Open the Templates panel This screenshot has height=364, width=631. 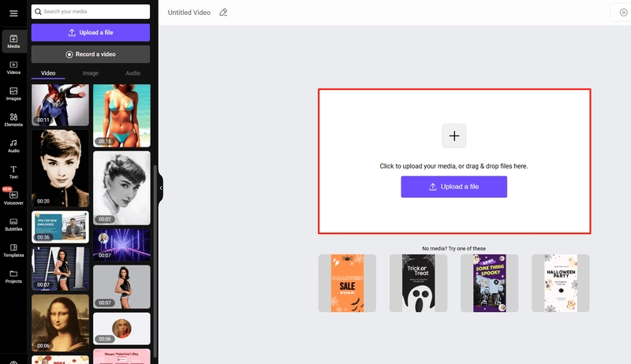(13, 251)
